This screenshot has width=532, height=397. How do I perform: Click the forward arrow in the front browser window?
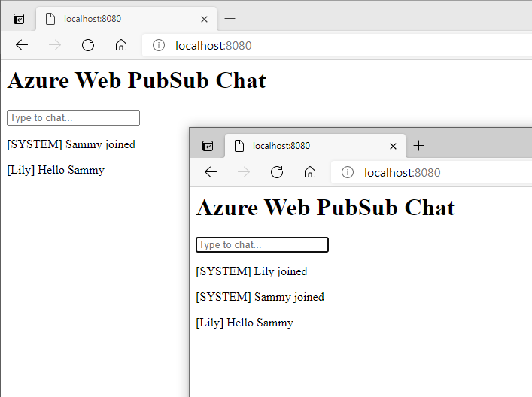pyautogui.click(x=244, y=172)
